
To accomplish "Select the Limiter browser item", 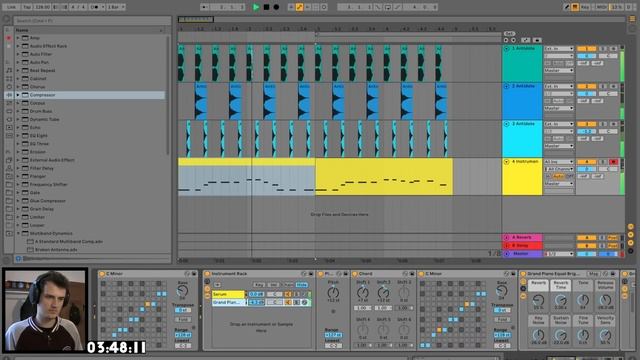I will click(x=37, y=217).
